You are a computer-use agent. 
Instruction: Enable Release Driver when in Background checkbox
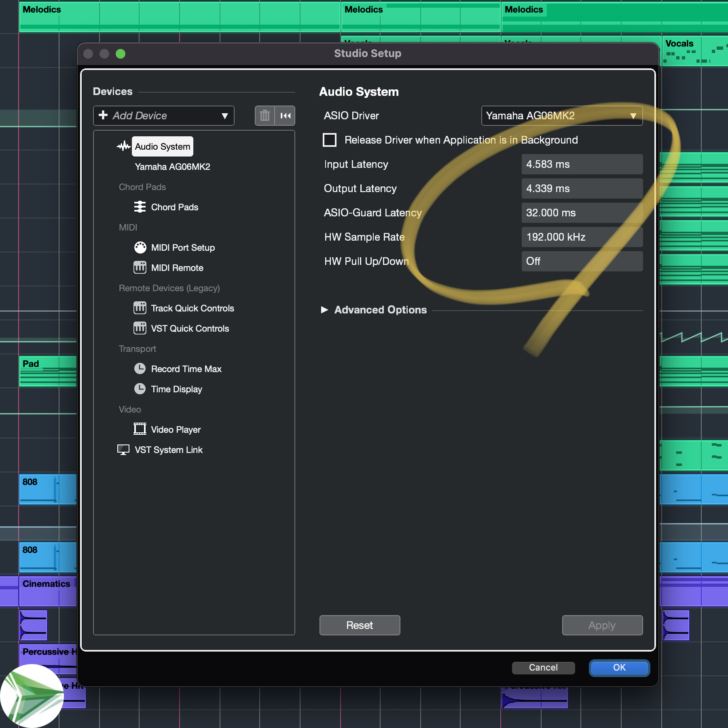point(330,140)
